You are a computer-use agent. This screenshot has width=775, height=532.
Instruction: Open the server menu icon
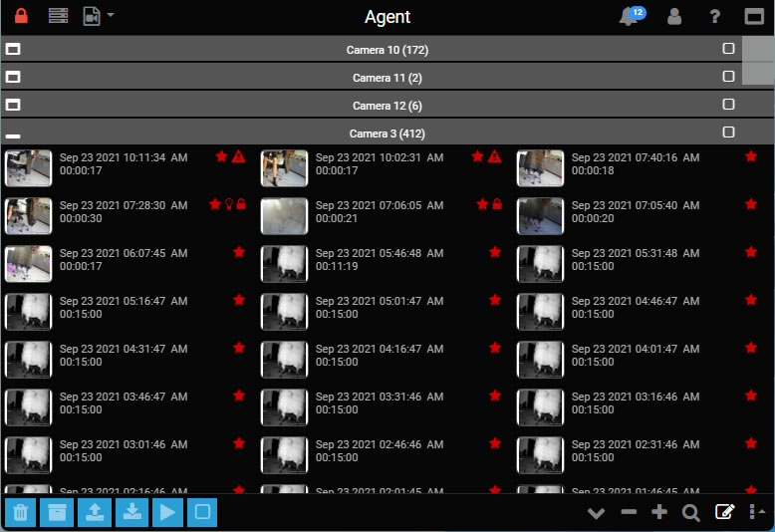click(59, 17)
